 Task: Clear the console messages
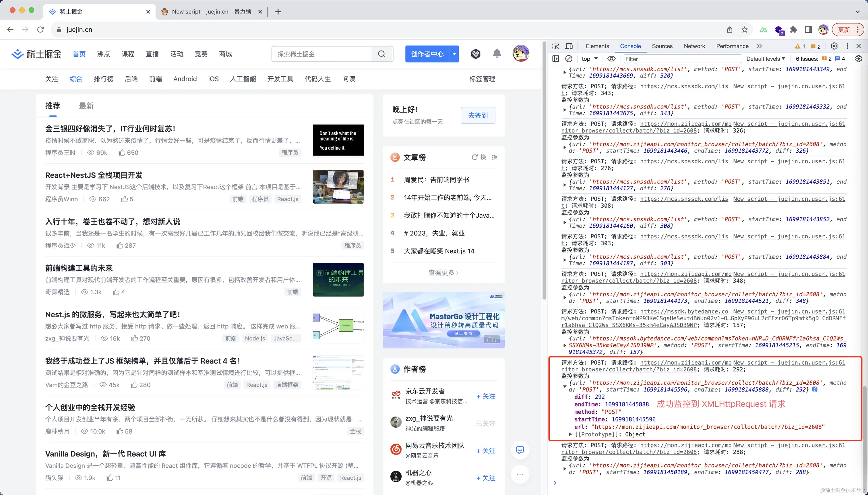point(569,59)
